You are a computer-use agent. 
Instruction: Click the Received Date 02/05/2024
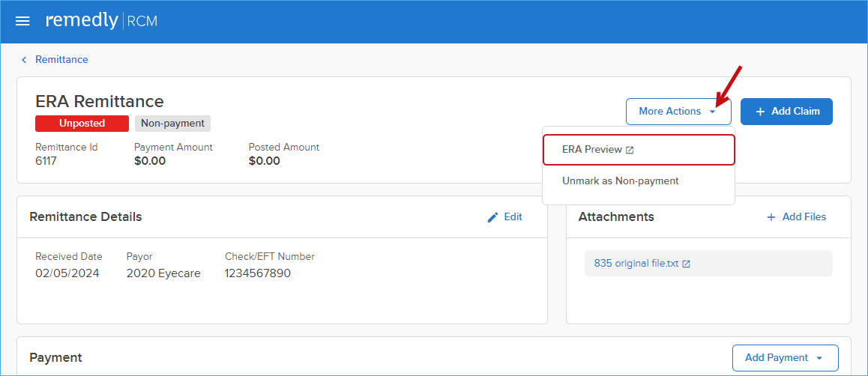pos(67,273)
